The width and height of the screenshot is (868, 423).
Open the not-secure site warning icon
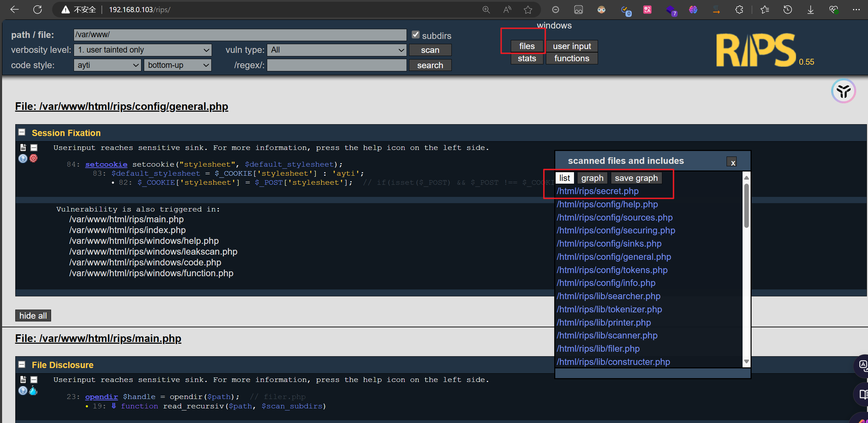[65, 10]
